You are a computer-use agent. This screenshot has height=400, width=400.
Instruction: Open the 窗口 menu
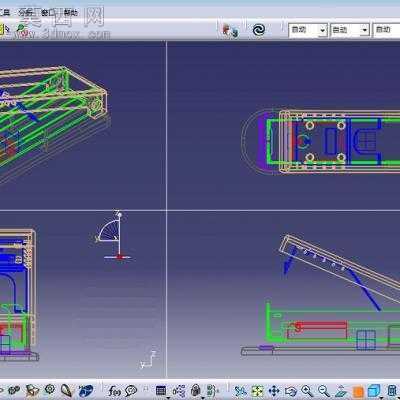tap(48, 13)
